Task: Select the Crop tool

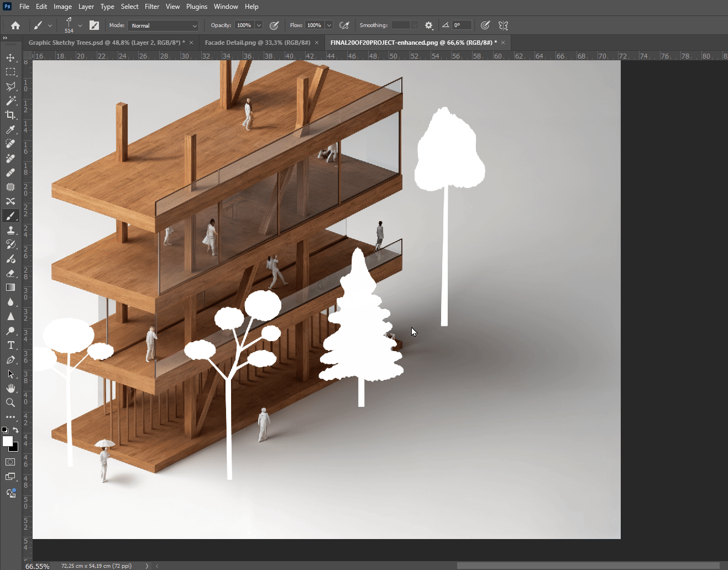Action: [x=11, y=115]
